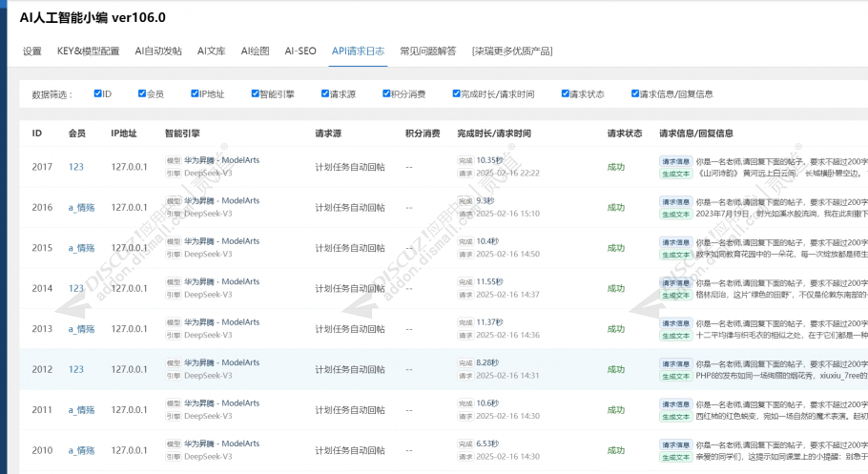Toggle the 请求状态 filter checkbox

coord(565,93)
